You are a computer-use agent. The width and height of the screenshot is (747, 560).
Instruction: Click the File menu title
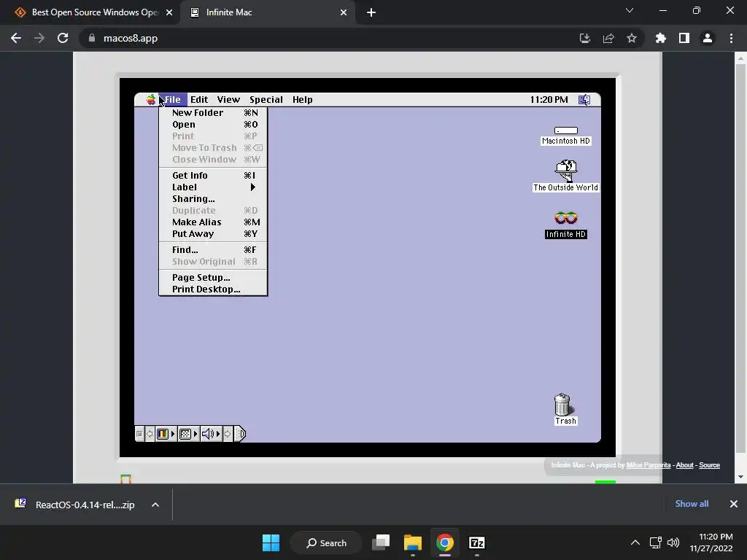coord(172,99)
